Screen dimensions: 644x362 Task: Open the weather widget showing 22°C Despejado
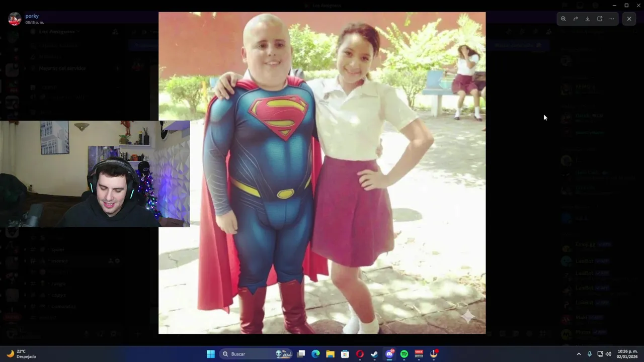coord(21,354)
